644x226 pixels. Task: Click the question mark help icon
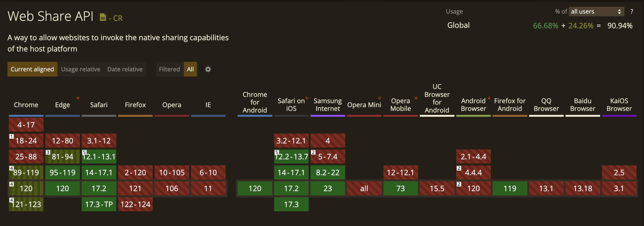pos(631,11)
